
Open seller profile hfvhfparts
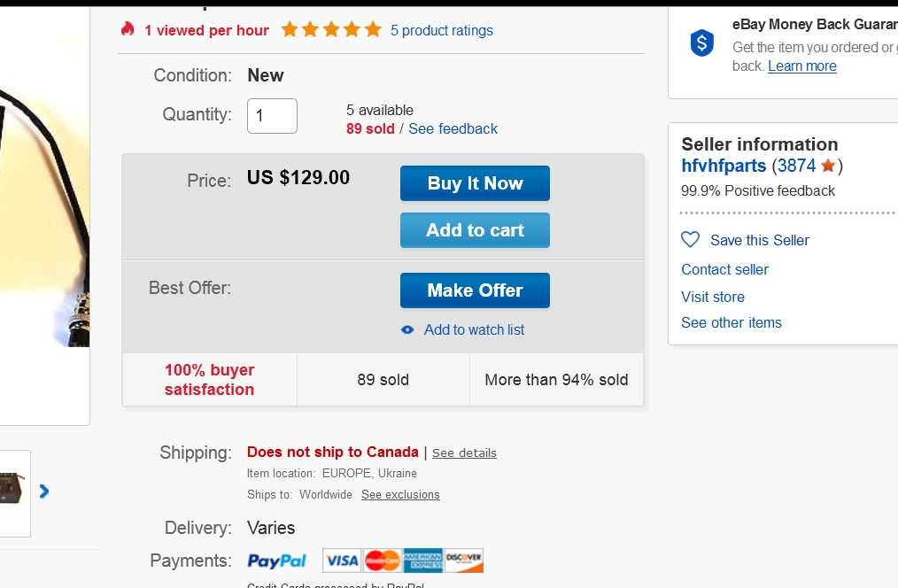pos(724,166)
